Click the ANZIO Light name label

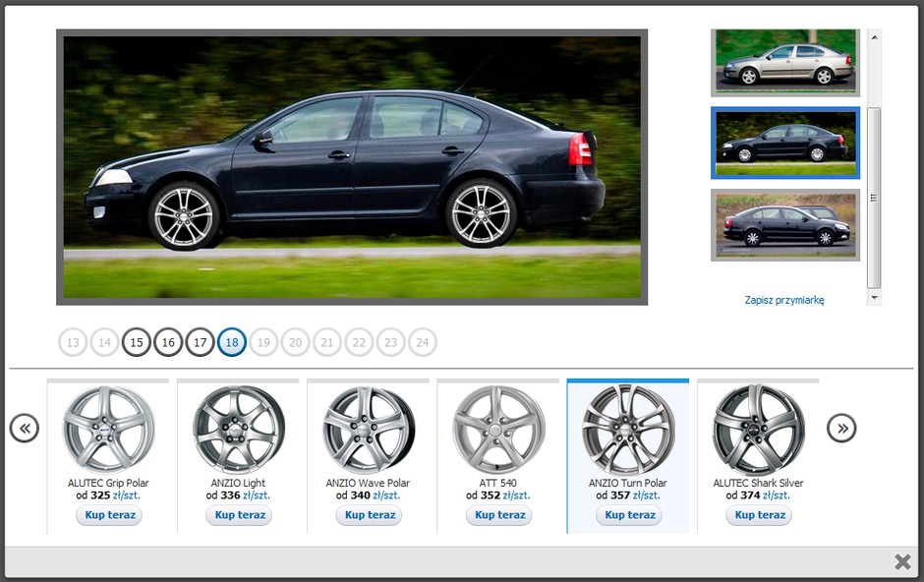239,483
